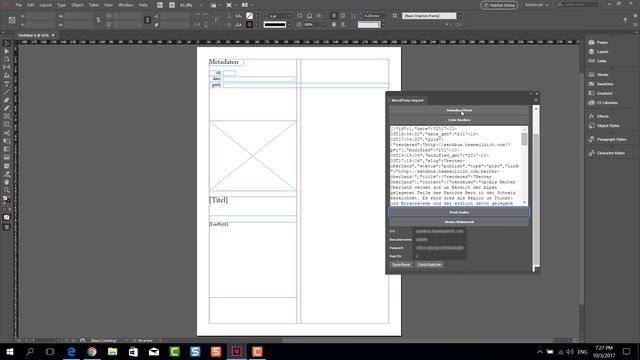The height and width of the screenshot is (360, 640).
Task: Click the Download Post button
Action: point(459,111)
